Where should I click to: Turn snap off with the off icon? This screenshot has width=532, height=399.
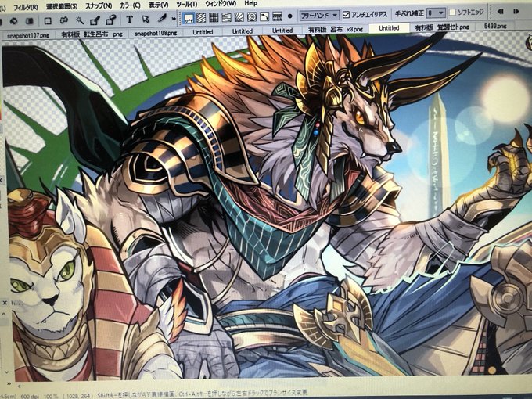(189, 18)
